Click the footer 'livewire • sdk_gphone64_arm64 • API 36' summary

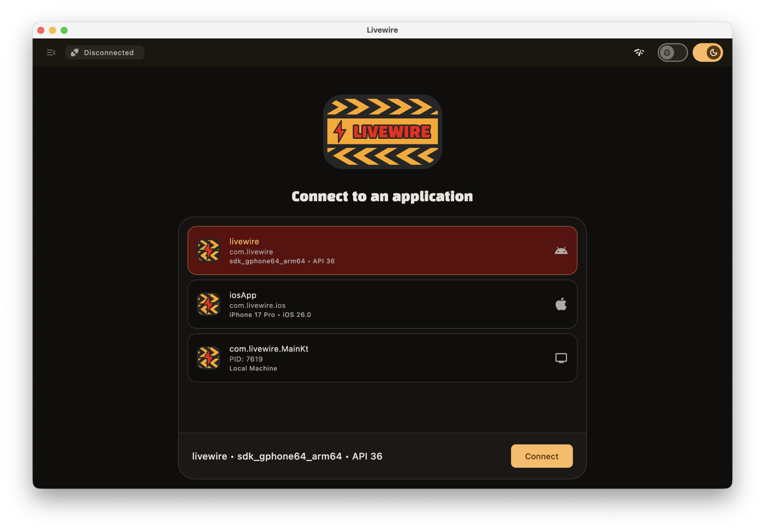(x=287, y=456)
